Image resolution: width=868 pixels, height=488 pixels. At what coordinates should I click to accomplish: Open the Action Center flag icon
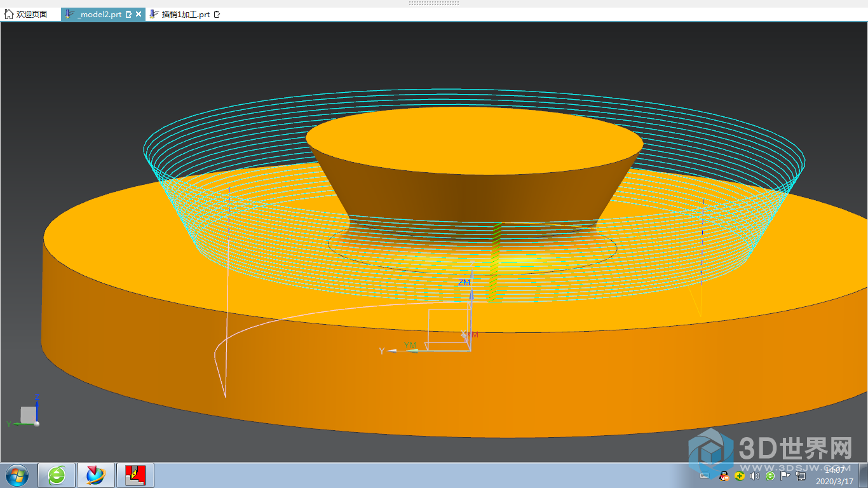(785, 475)
